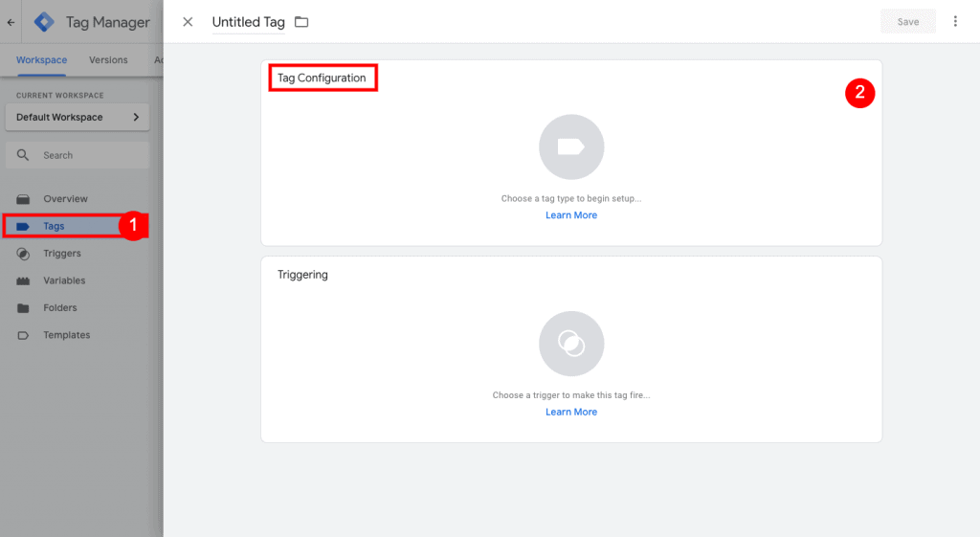Click the chevron on Default Workspace
The image size is (980, 537).
[x=136, y=117]
